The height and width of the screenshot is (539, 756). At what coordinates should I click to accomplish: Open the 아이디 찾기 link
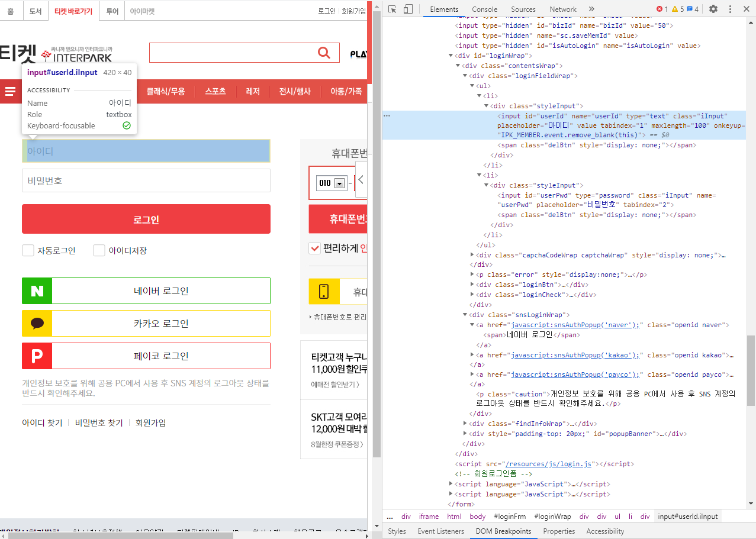tap(42, 422)
